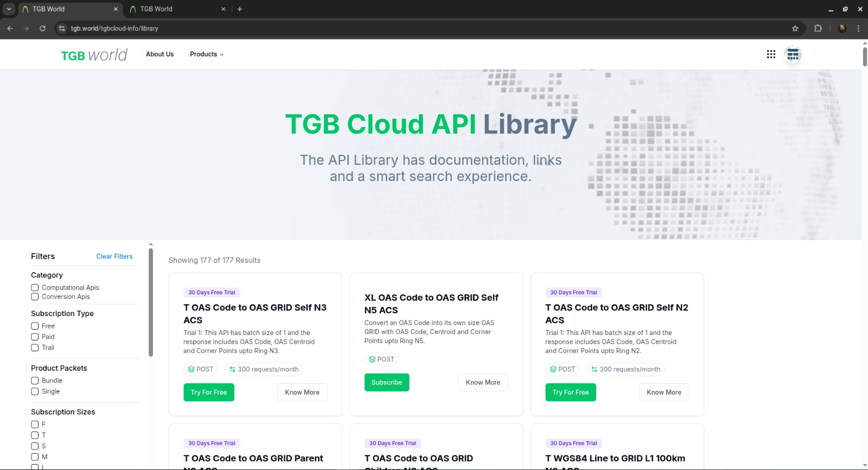Open the browser extensions puzzle icon
Viewport: 868px width, 470px height.
click(x=818, y=28)
